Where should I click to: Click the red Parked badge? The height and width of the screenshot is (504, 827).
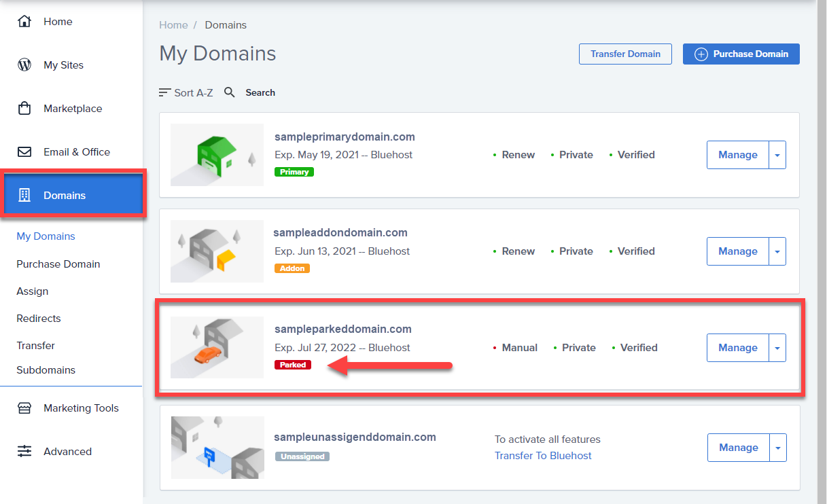coord(293,365)
